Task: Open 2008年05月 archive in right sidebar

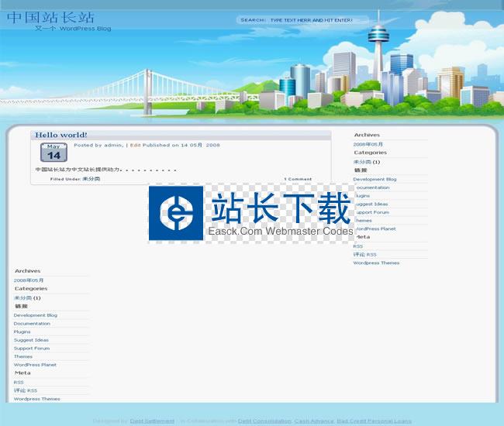Action: (x=367, y=144)
